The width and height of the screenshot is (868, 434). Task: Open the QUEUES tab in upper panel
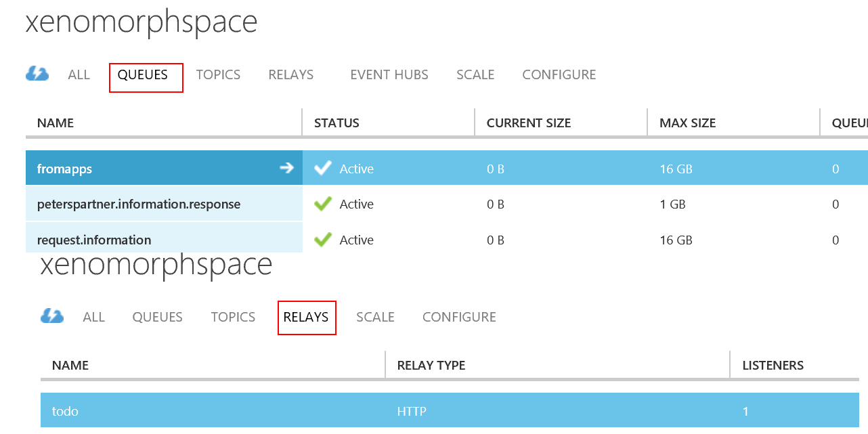click(143, 74)
